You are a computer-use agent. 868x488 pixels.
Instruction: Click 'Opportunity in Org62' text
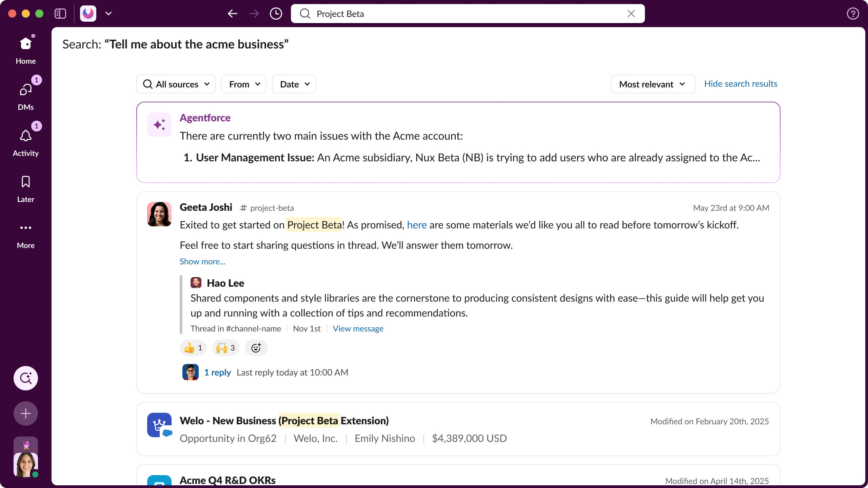click(228, 438)
